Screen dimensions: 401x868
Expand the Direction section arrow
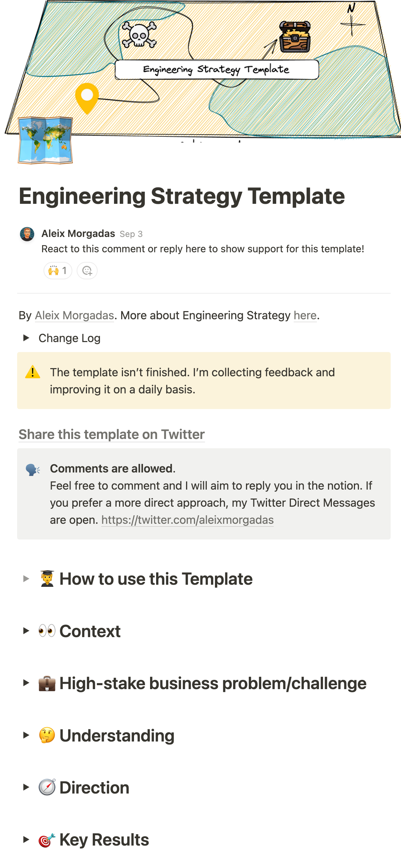(x=26, y=787)
